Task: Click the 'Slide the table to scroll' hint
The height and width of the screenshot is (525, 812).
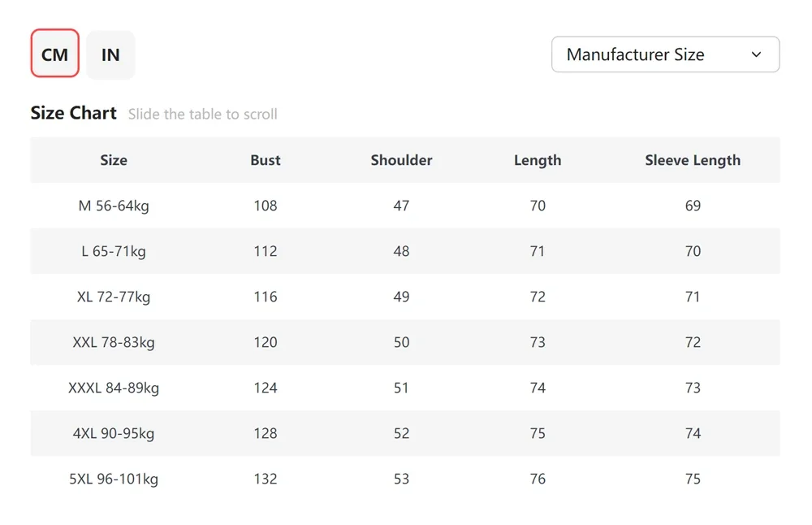Action: coord(202,115)
